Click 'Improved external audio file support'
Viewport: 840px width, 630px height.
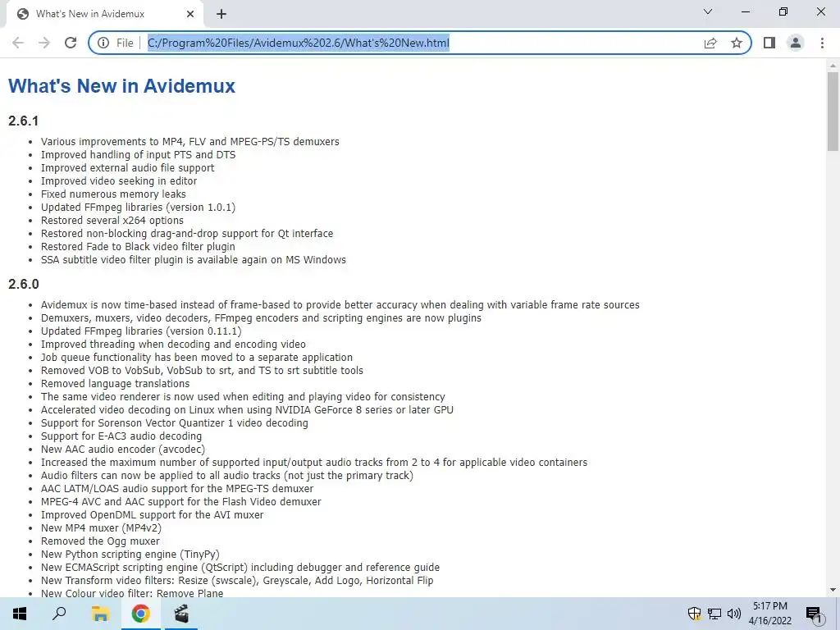point(127,167)
